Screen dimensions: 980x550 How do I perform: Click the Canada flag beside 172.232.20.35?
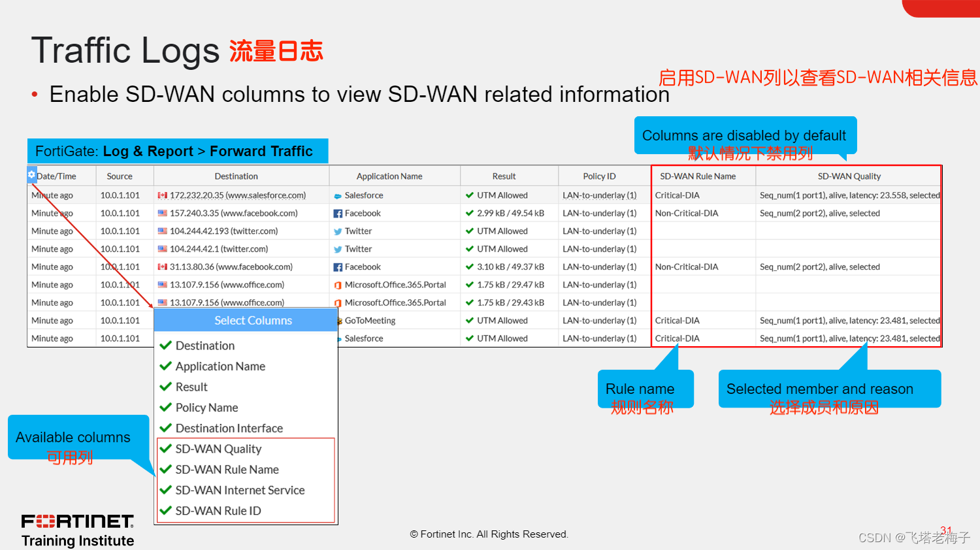pos(163,195)
